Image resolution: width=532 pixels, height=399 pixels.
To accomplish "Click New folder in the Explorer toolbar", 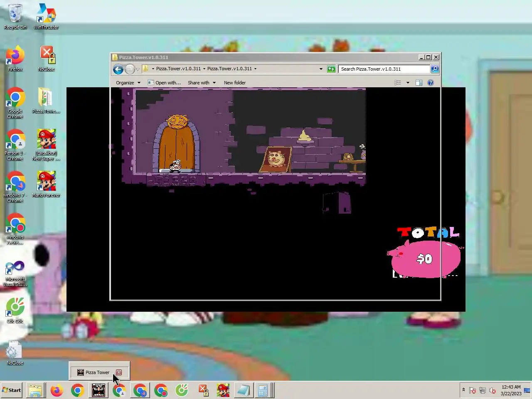I will click(235, 83).
